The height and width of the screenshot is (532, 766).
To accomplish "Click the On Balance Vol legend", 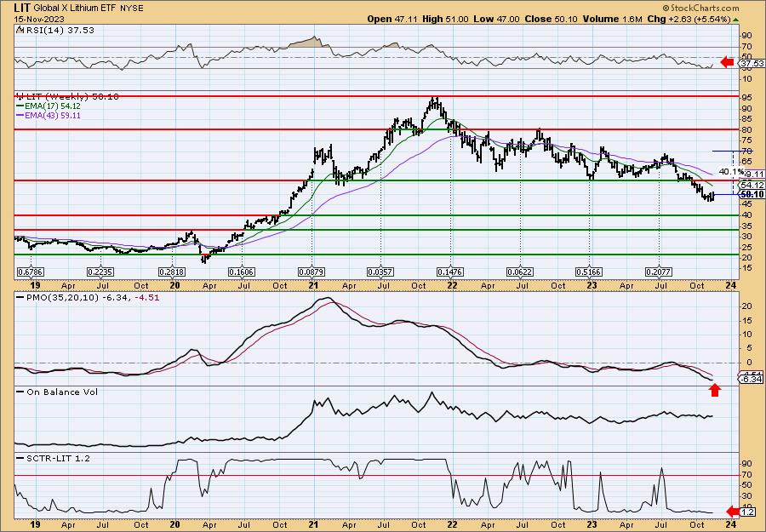I will tap(57, 392).
